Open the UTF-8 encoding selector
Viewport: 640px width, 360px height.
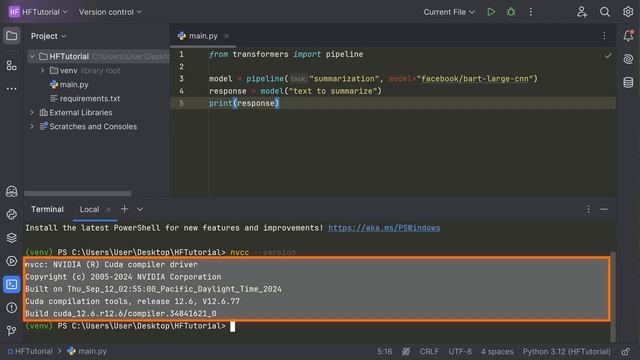(460, 351)
